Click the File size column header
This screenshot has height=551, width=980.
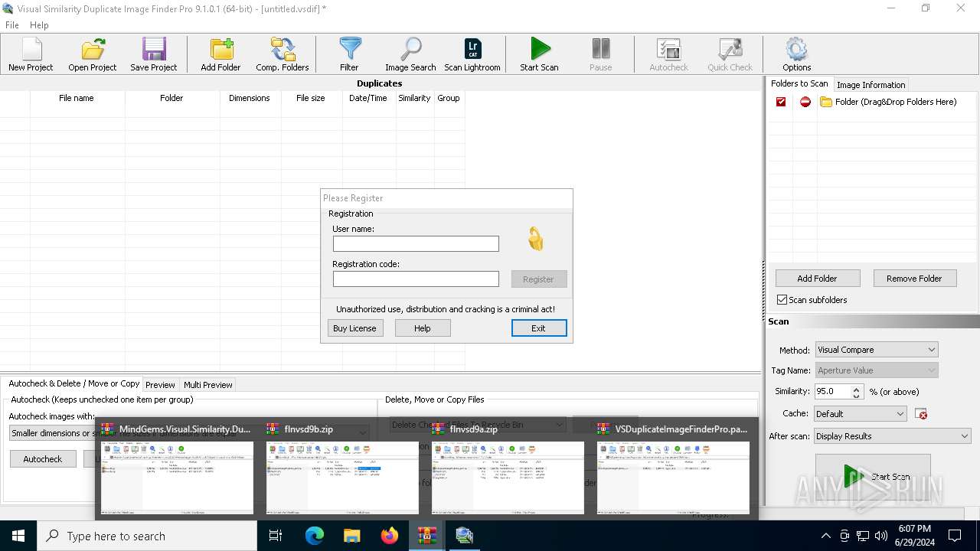coord(311,98)
